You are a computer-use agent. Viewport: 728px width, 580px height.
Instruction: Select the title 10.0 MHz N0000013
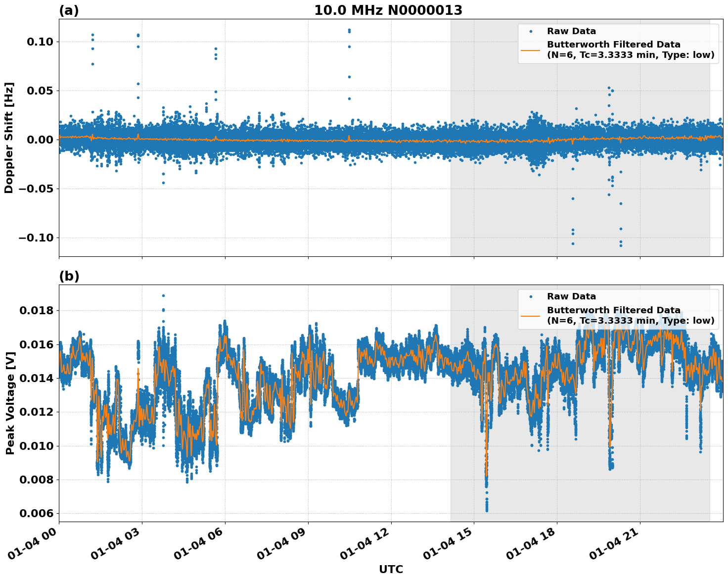pos(389,8)
